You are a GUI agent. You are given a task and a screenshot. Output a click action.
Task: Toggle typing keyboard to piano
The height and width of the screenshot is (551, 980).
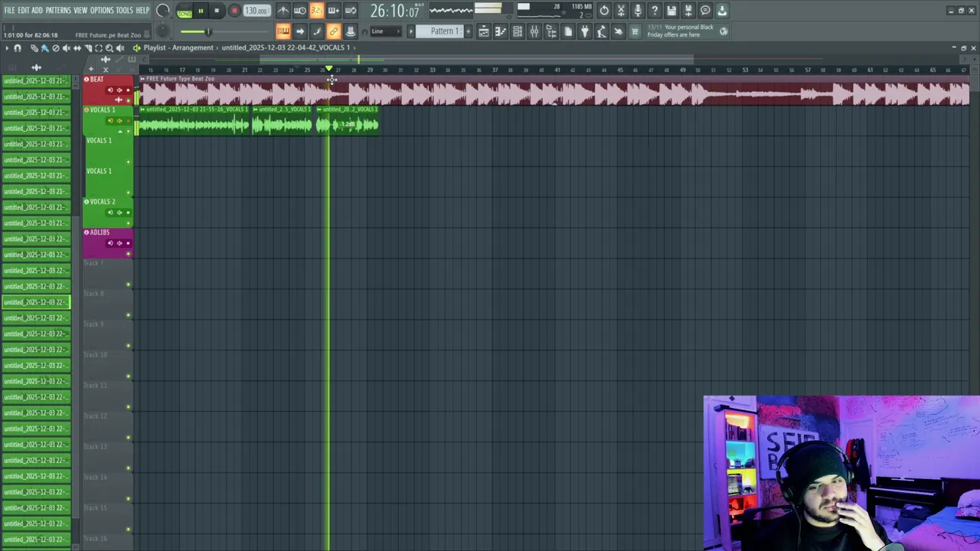[x=283, y=31]
